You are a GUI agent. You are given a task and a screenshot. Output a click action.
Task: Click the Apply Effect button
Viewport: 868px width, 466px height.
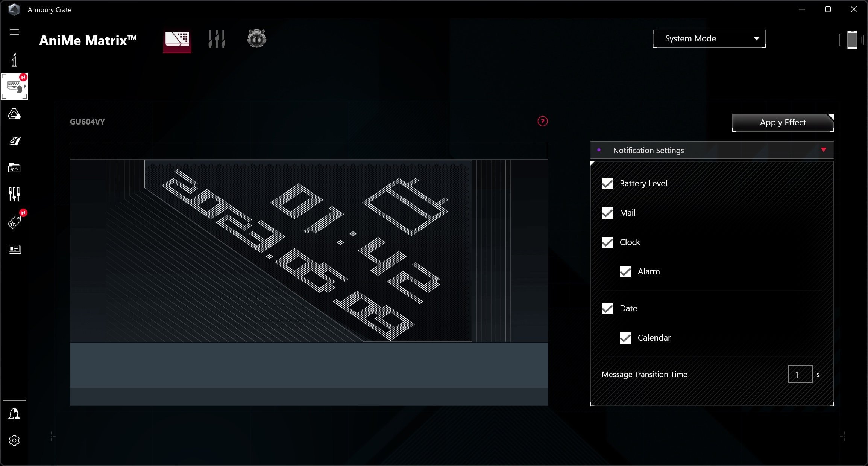pos(783,122)
